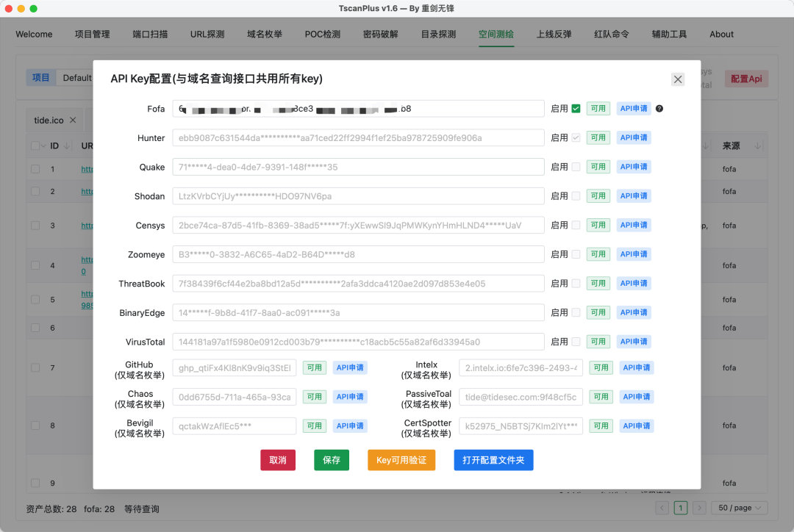Enable the Censys checkbox
This screenshot has width=794, height=532.
click(576, 226)
